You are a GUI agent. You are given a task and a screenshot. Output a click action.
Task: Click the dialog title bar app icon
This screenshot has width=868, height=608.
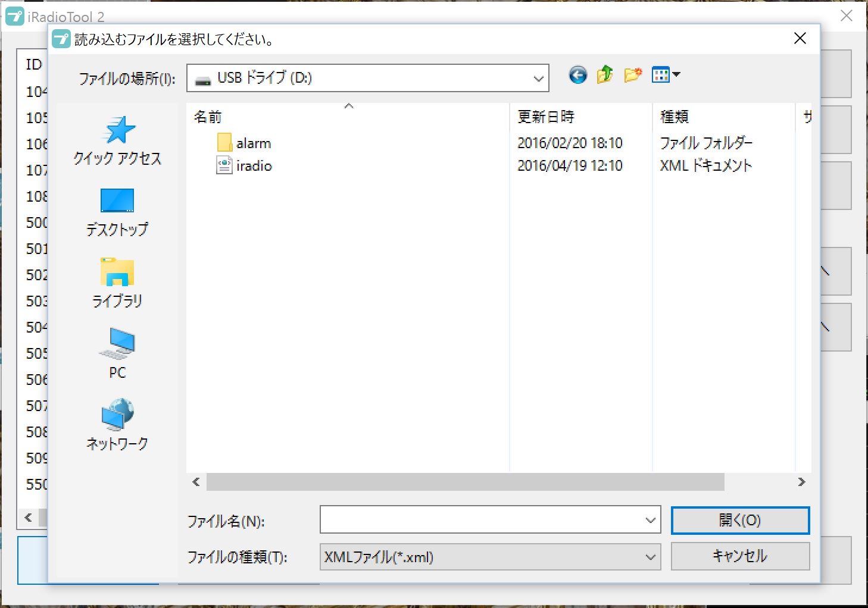pyautogui.click(x=61, y=39)
